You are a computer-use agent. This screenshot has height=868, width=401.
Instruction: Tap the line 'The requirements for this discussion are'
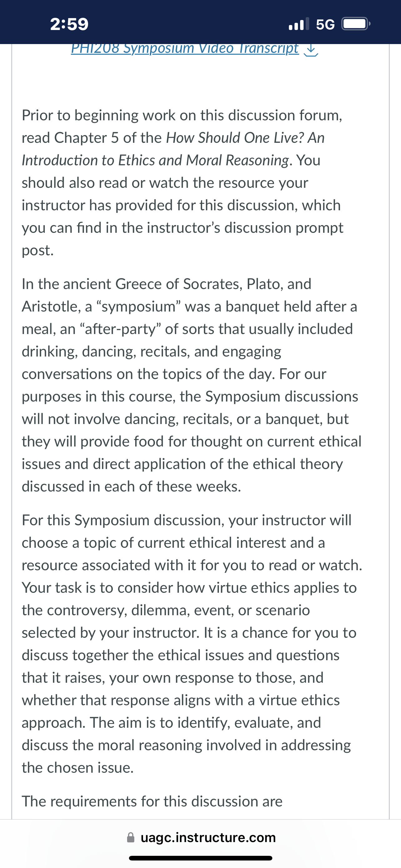152,801
